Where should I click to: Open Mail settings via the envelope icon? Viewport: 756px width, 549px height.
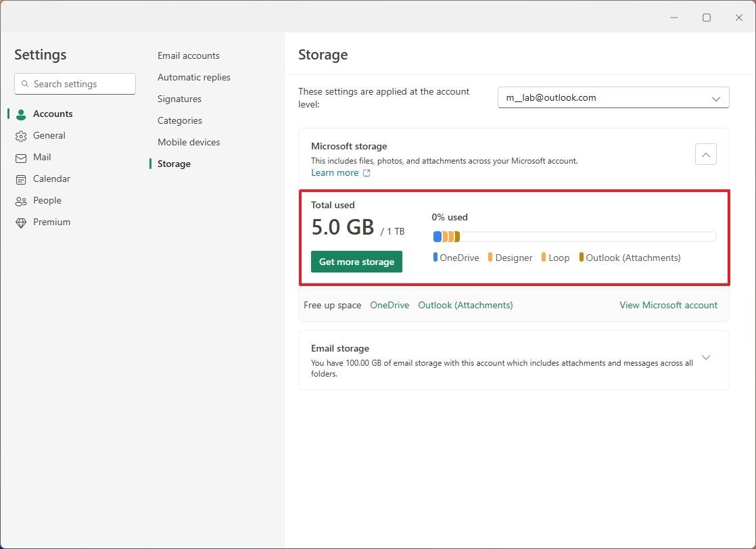22,157
